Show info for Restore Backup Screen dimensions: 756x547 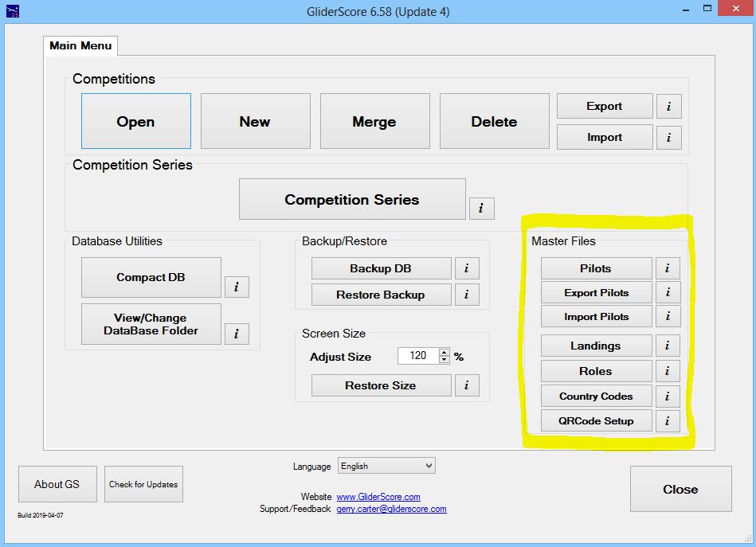point(467,295)
